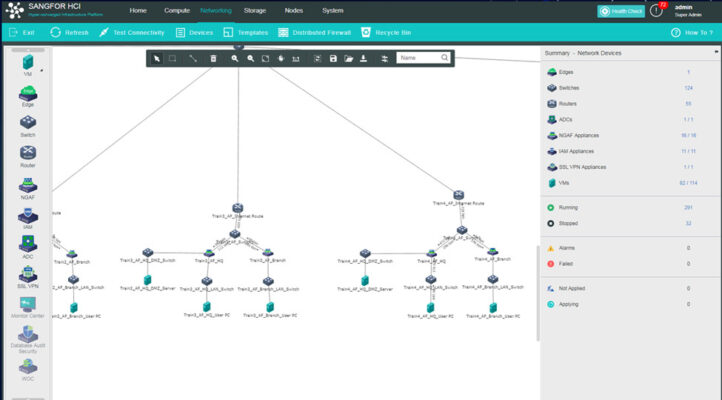The height and width of the screenshot is (400, 722).
Task: Open the admin Super Admin account menu
Action: [688, 11]
